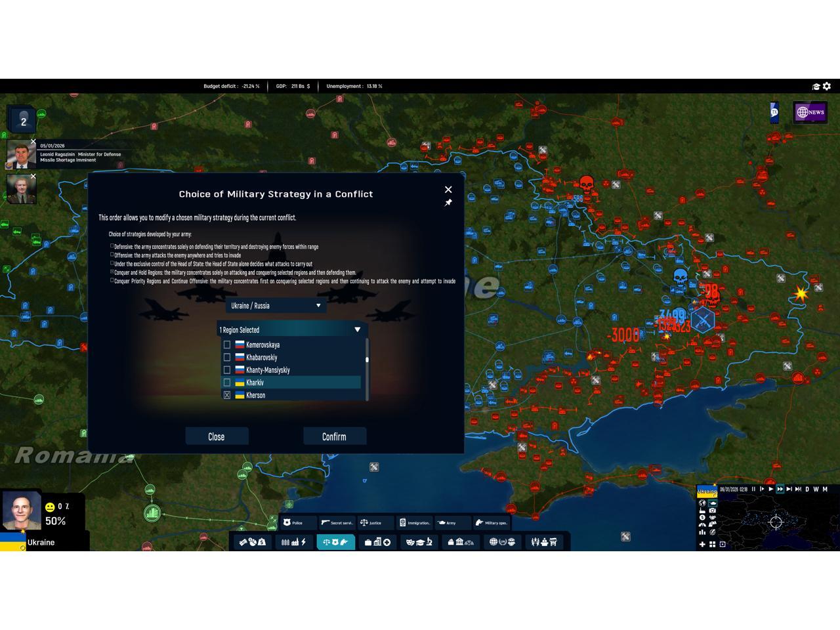Open the Secret service tab
Screen dimensions: 840x630
pyautogui.click(x=337, y=523)
